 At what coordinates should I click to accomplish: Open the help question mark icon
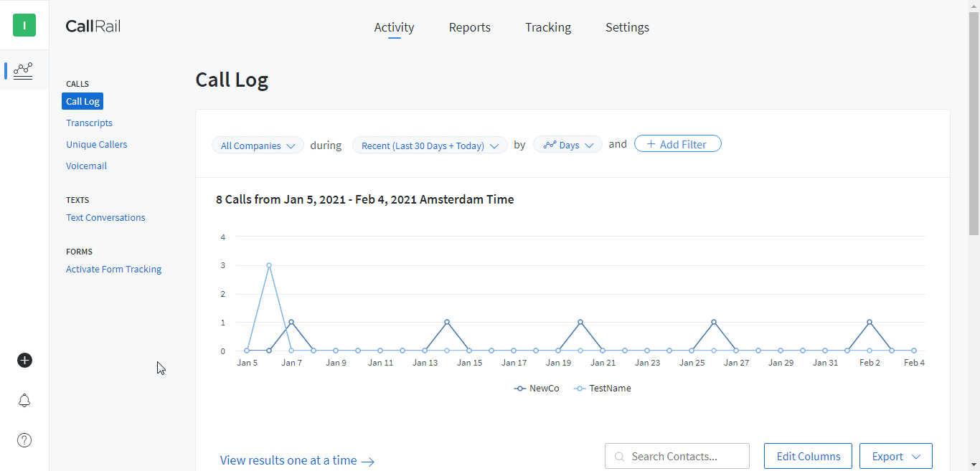click(24, 440)
